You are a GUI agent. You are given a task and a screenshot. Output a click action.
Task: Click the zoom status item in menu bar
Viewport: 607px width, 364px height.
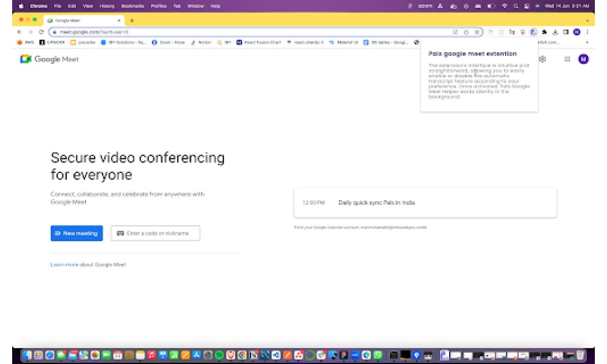point(425,6)
